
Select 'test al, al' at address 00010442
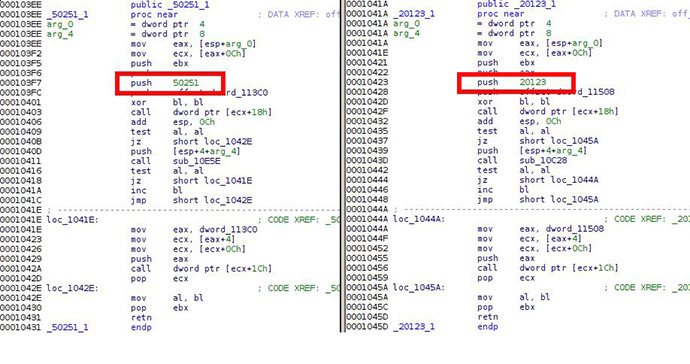coord(514,170)
